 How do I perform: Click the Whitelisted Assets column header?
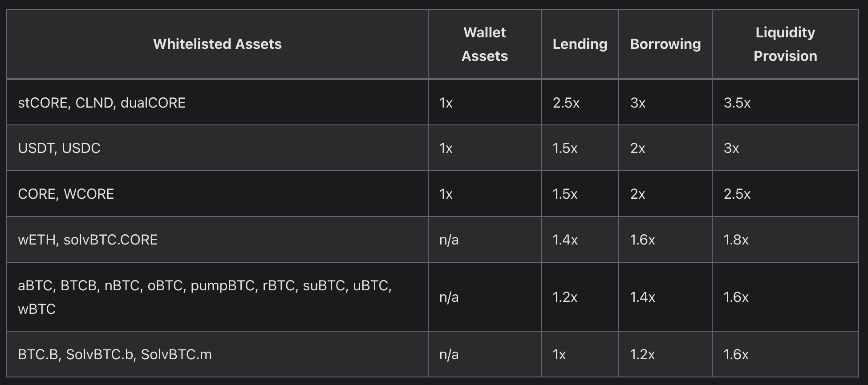pyautogui.click(x=217, y=44)
